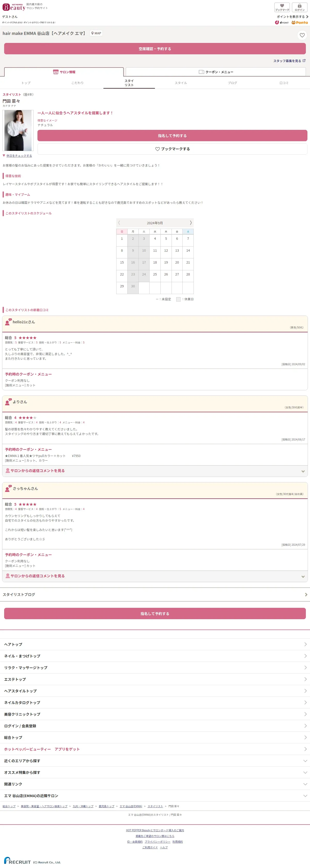Expand salon reply under よりさん review
The width and height of the screenshot is (310, 868).
coord(155,471)
